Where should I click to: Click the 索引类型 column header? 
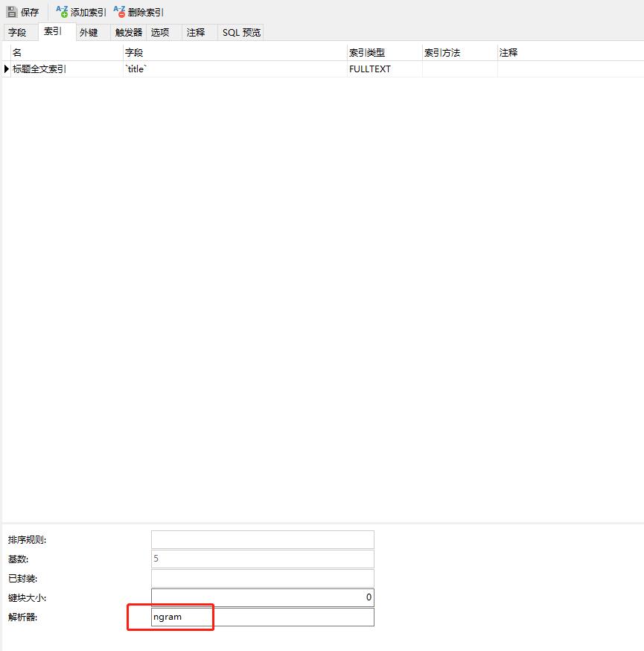(384, 53)
